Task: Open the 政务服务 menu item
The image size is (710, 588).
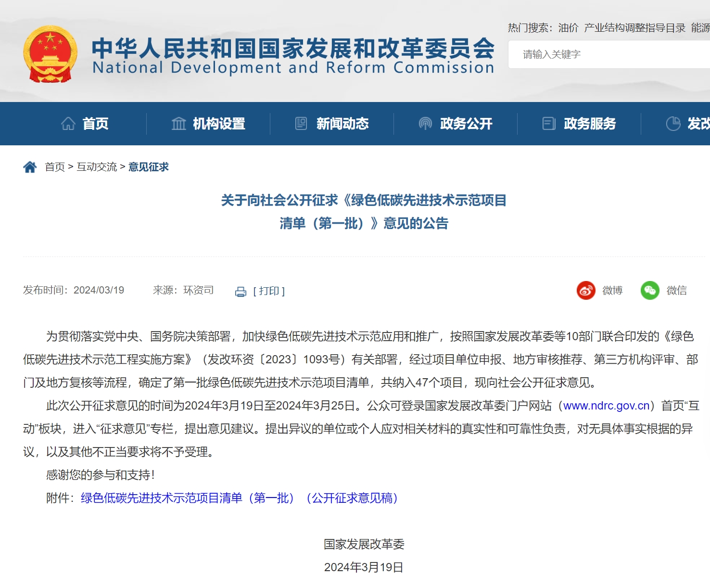Action: pyautogui.click(x=590, y=124)
